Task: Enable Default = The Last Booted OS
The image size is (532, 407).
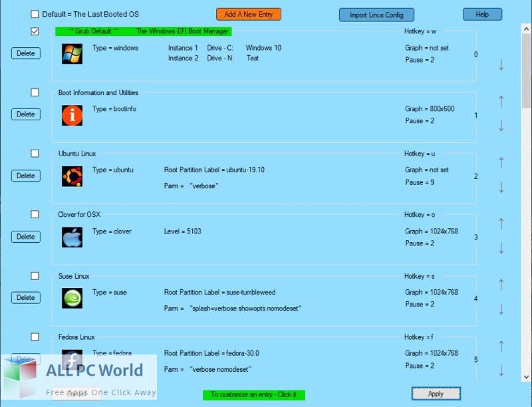Action: pyautogui.click(x=35, y=14)
